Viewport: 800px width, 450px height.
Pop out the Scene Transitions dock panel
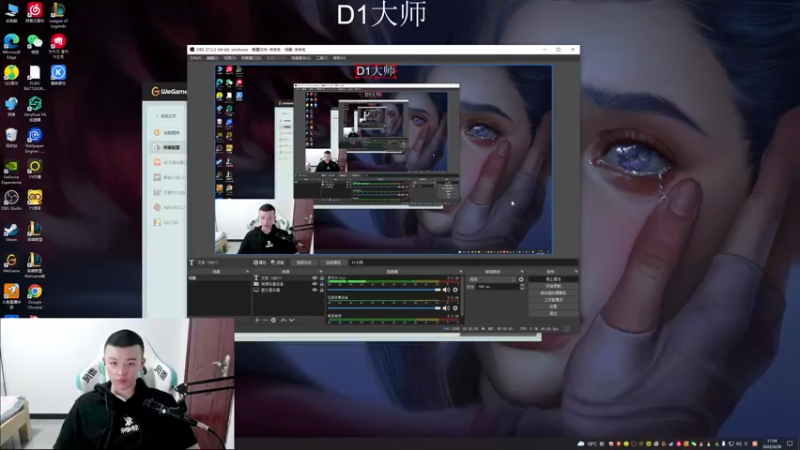(522, 271)
